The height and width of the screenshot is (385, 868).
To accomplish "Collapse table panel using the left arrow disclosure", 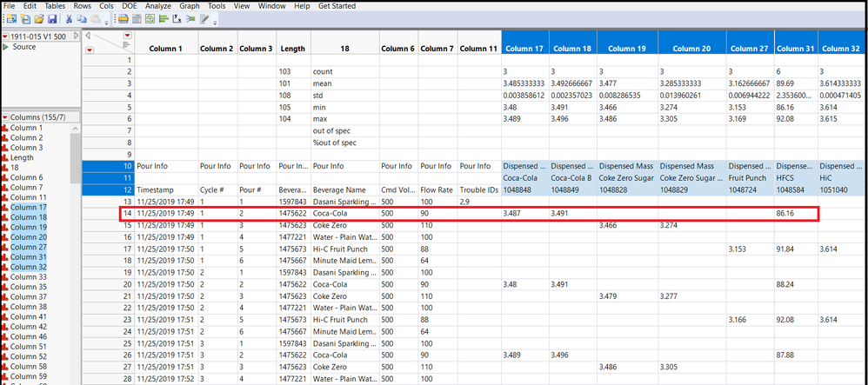I will (x=87, y=36).
